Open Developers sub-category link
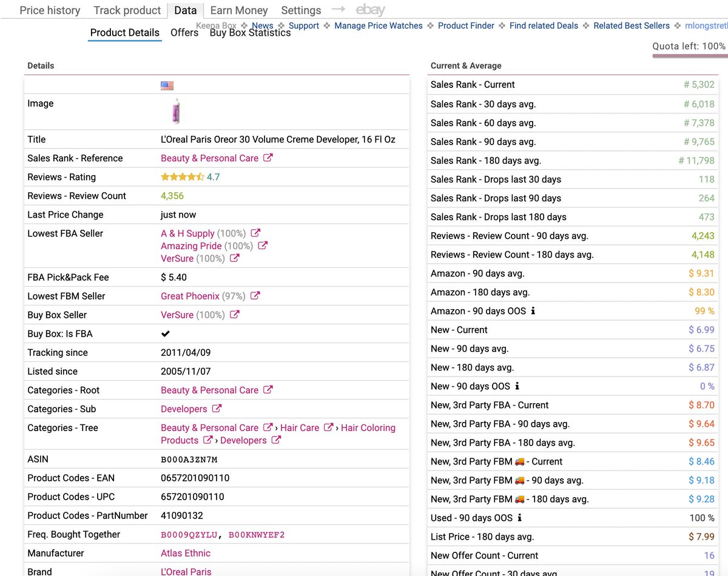The image size is (728, 576). (184, 409)
